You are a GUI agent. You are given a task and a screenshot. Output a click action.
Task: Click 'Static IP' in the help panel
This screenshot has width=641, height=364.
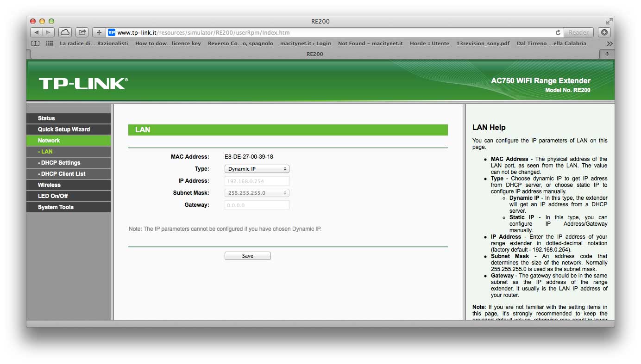click(x=522, y=217)
